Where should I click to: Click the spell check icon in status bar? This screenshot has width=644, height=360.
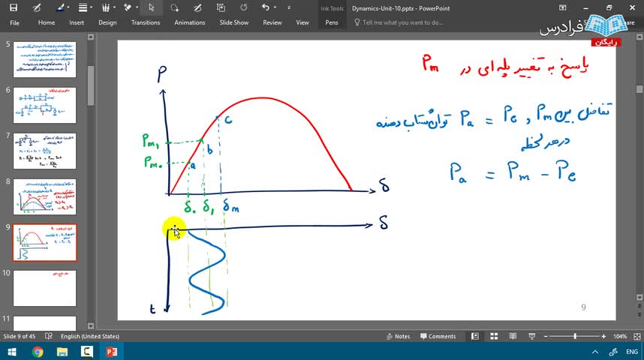[x=49, y=336]
